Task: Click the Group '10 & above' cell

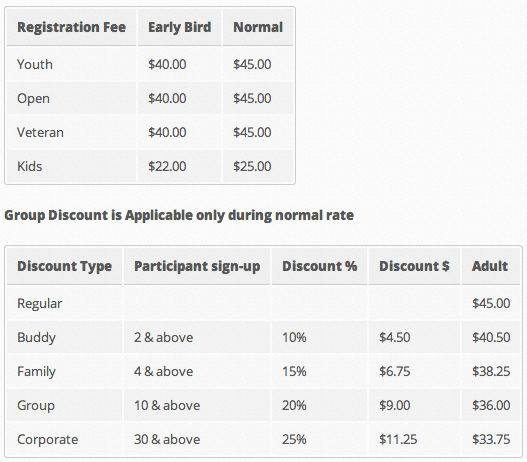Action: (167, 406)
